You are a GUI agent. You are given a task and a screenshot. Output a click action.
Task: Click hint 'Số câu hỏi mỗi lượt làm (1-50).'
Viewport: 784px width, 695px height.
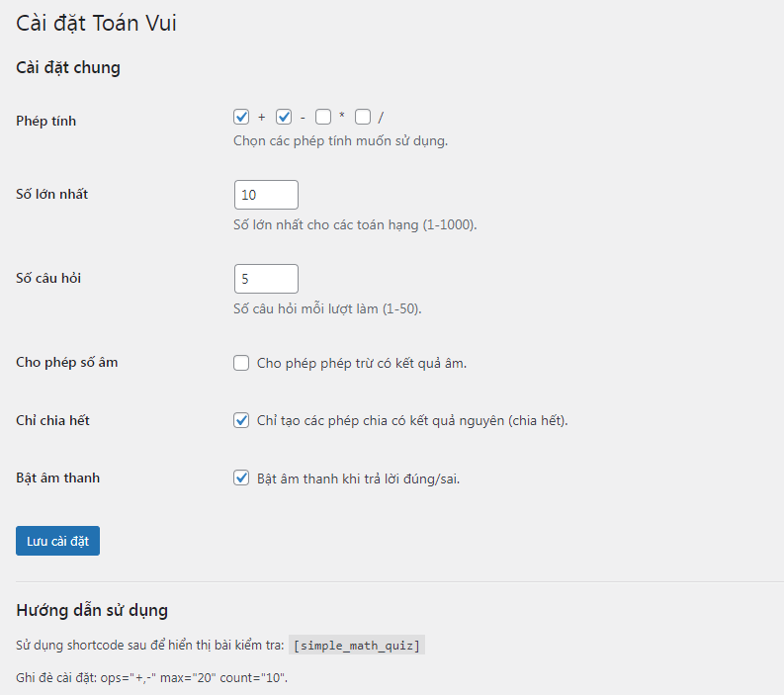(327, 309)
